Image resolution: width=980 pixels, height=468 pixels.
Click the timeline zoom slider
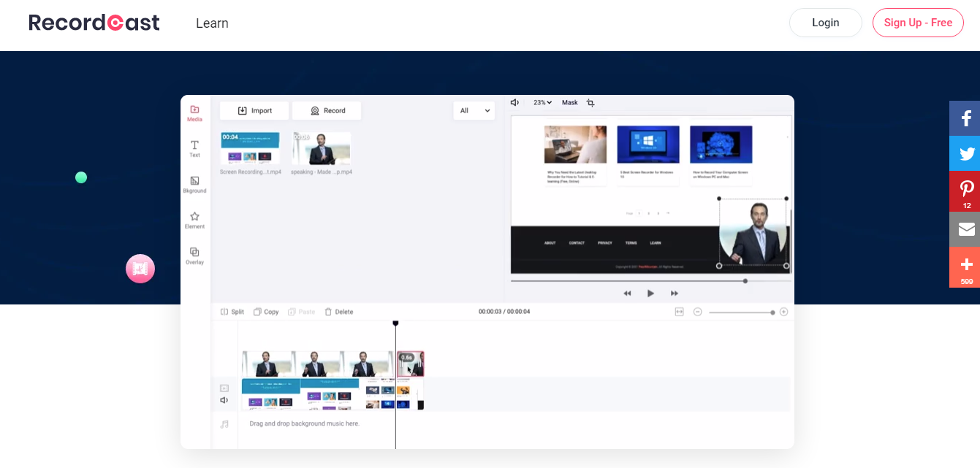tap(741, 312)
